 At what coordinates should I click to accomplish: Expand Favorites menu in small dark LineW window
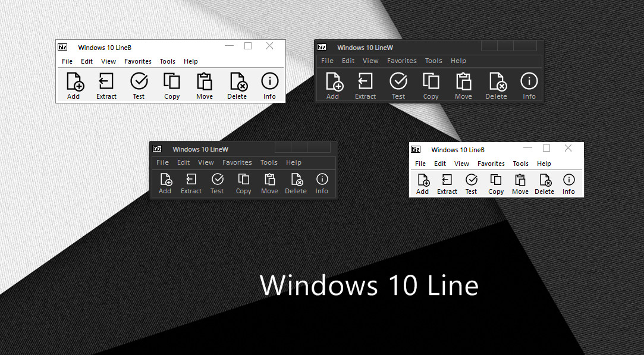click(237, 162)
